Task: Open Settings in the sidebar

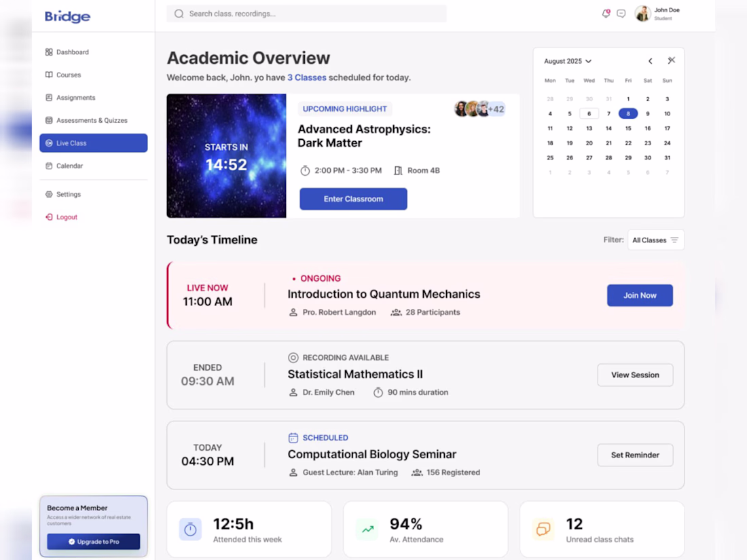Action: click(x=94, y=194)
